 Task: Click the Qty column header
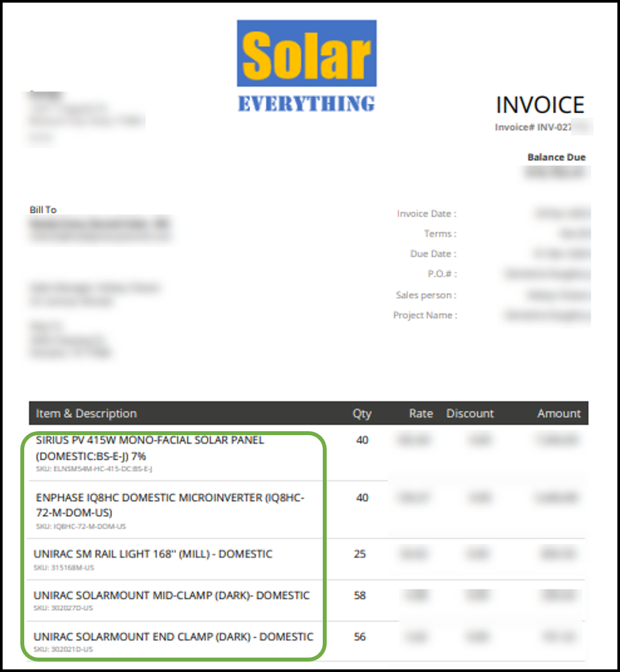click(362, 414)
